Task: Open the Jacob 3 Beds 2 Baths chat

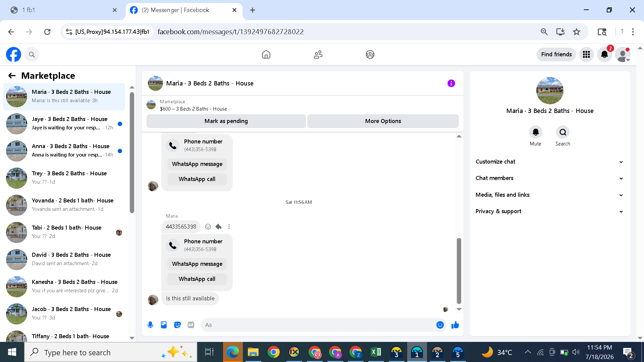Action: click(64, 314)
